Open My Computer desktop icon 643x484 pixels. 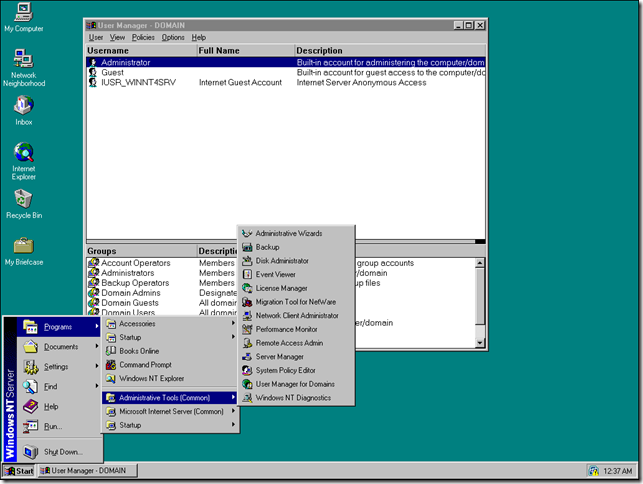(x=23, y=17)
